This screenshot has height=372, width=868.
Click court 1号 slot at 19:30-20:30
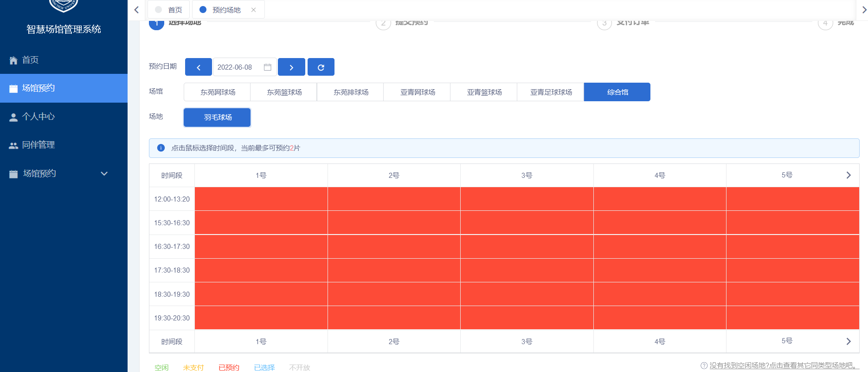pyautogui.click(x=261, y=318)
